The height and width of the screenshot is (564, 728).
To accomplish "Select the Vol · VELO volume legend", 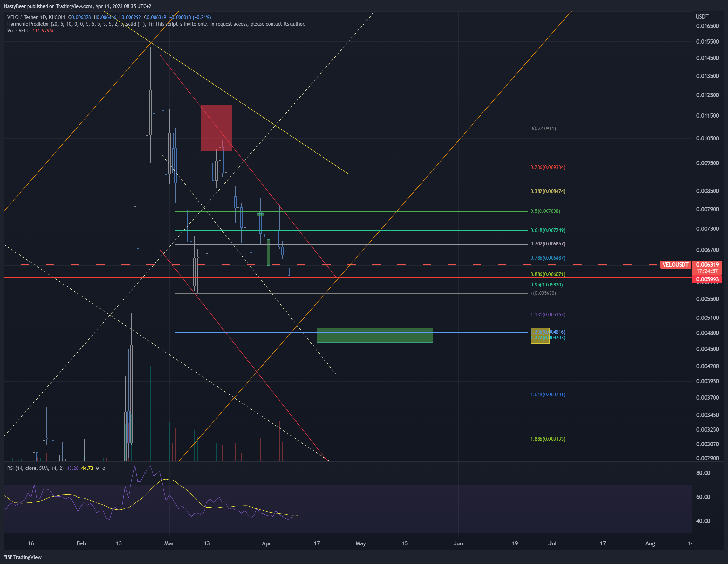I will (18, 31).
